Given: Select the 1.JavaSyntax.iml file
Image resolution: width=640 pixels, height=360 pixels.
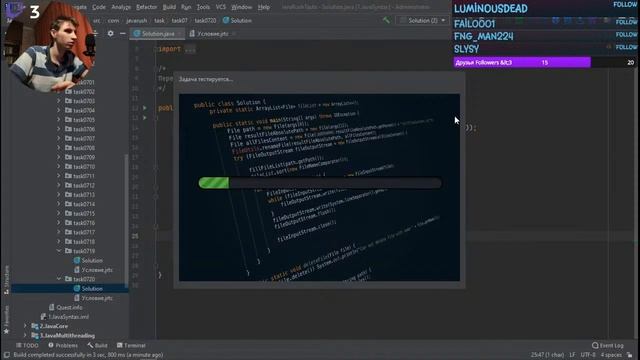Looking at the screenshot, I should (68, 317).
